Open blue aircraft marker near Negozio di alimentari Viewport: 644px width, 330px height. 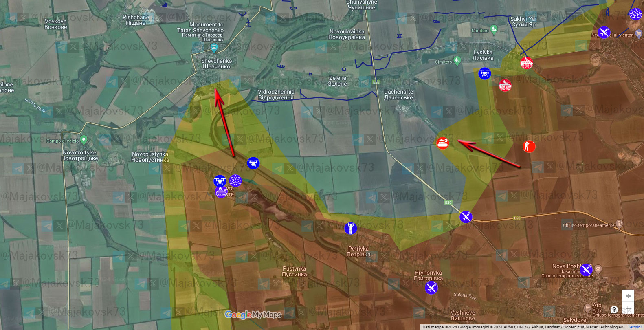pos(604,32)
